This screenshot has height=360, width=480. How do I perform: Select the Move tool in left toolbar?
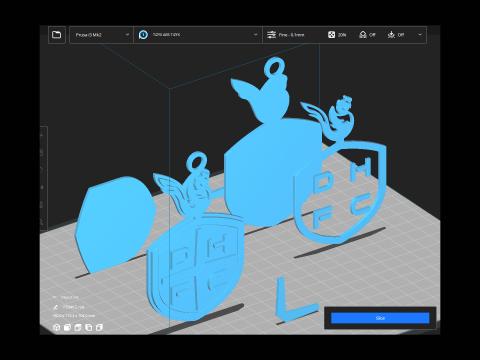(41, 135)
